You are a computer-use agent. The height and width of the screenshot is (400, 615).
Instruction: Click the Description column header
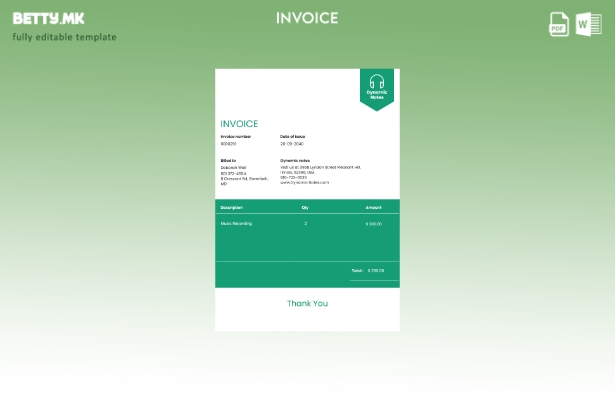coord(231,207)
